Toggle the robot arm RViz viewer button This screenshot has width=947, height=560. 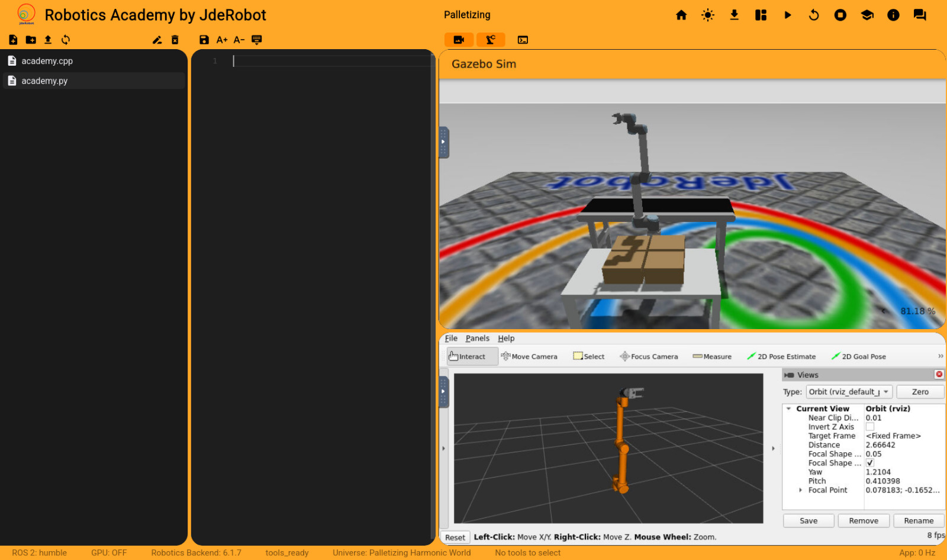click(x=491, y=40)
